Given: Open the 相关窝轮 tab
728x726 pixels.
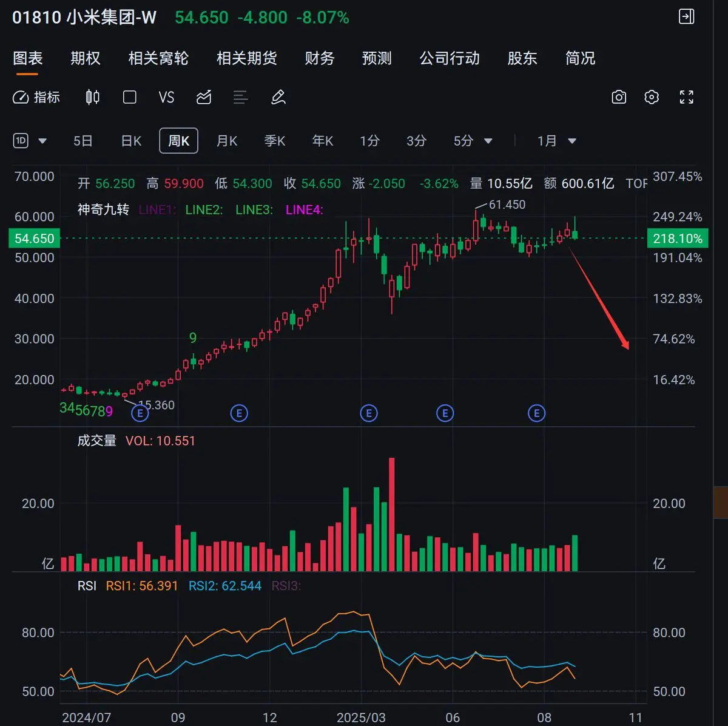Looking at the screenshot, I should [x=158, y=58].
